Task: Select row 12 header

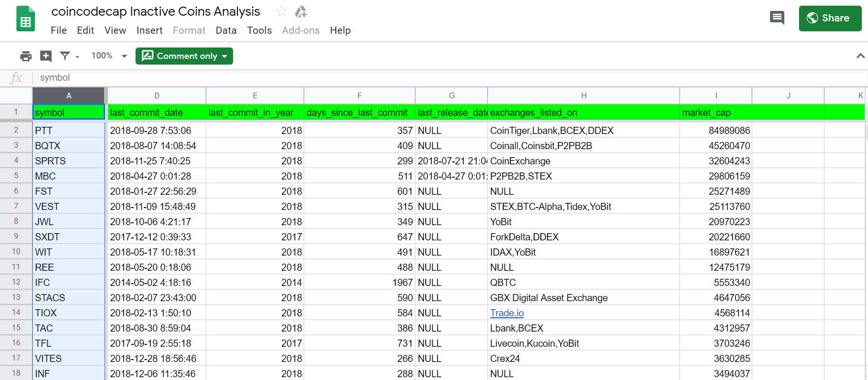Action: [16, 282]
